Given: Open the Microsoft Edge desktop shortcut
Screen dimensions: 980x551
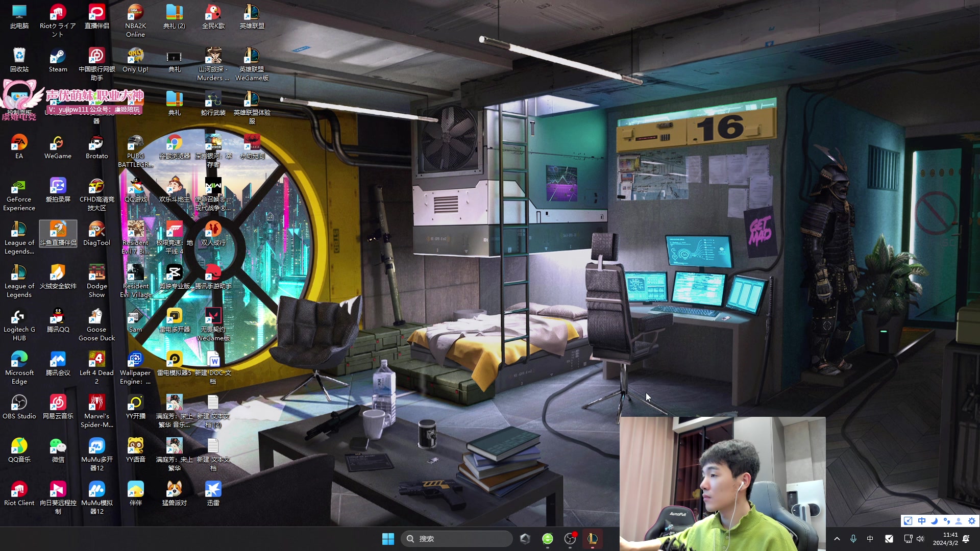Looking at the screenshot, I should point(19,368).
